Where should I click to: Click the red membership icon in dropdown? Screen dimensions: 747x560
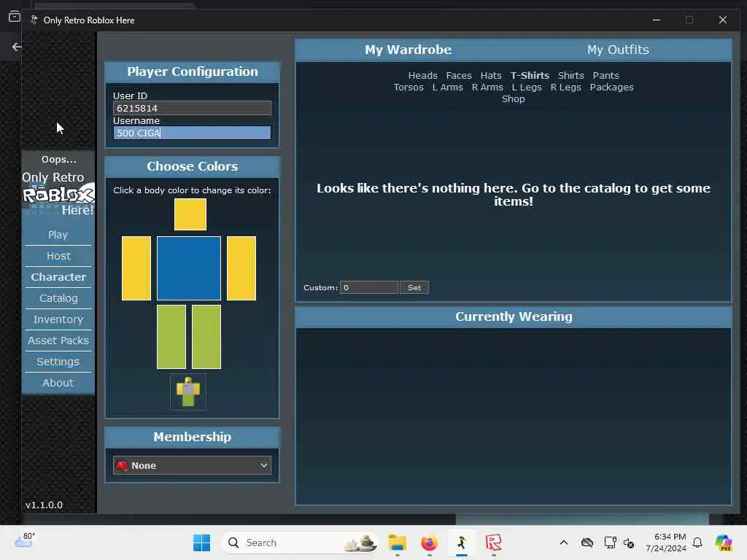(x=122, y=465)
